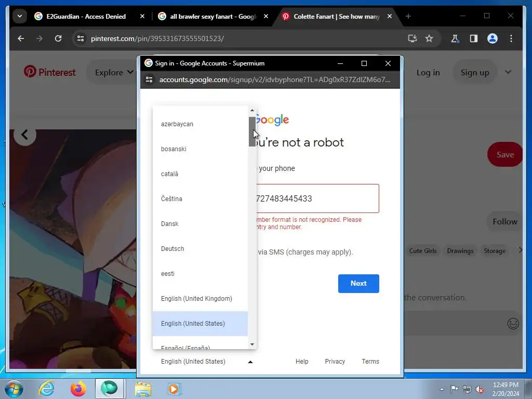
Task: Click the Follow button
Action: click(505, 221)
